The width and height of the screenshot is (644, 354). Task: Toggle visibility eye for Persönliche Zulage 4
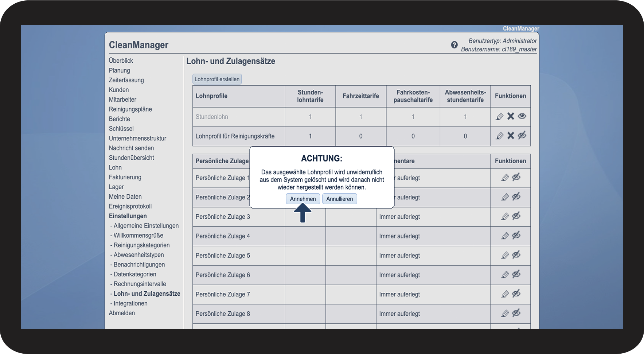click(x=516, y=235)
